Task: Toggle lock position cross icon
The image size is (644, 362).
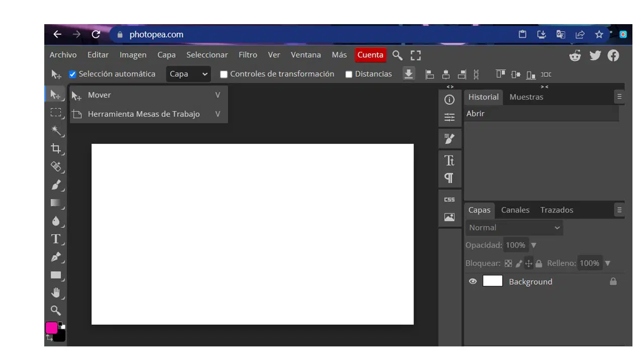Action: coord(529,263)
